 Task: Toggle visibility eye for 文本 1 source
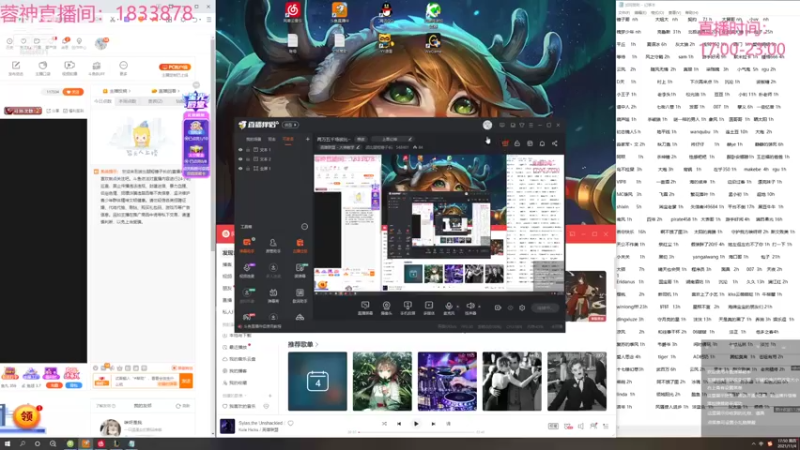240,150
